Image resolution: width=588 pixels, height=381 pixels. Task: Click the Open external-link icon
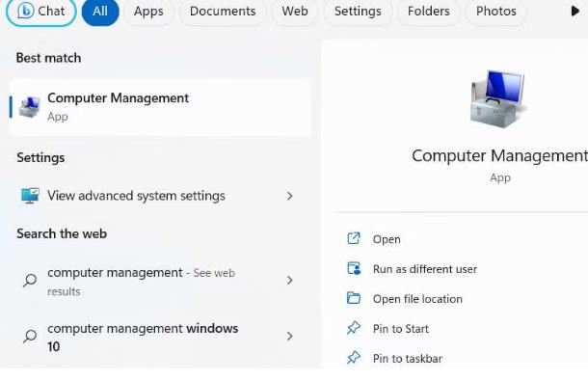(x=353, y=239)
